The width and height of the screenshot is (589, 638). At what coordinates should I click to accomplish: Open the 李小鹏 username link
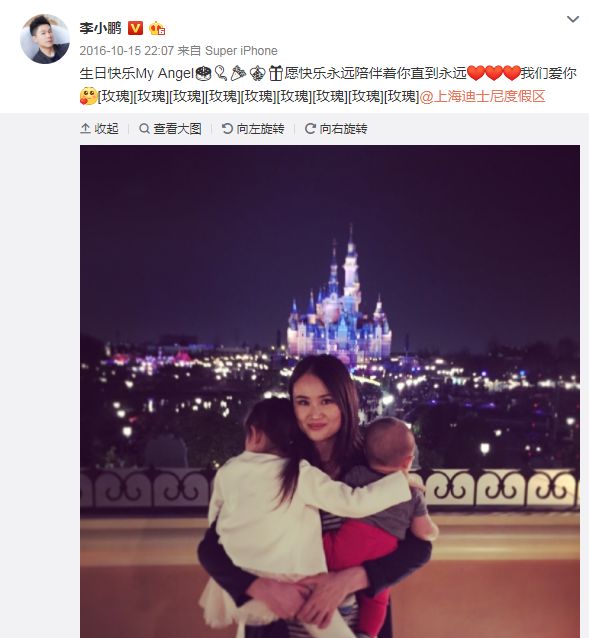click(100, 28)
